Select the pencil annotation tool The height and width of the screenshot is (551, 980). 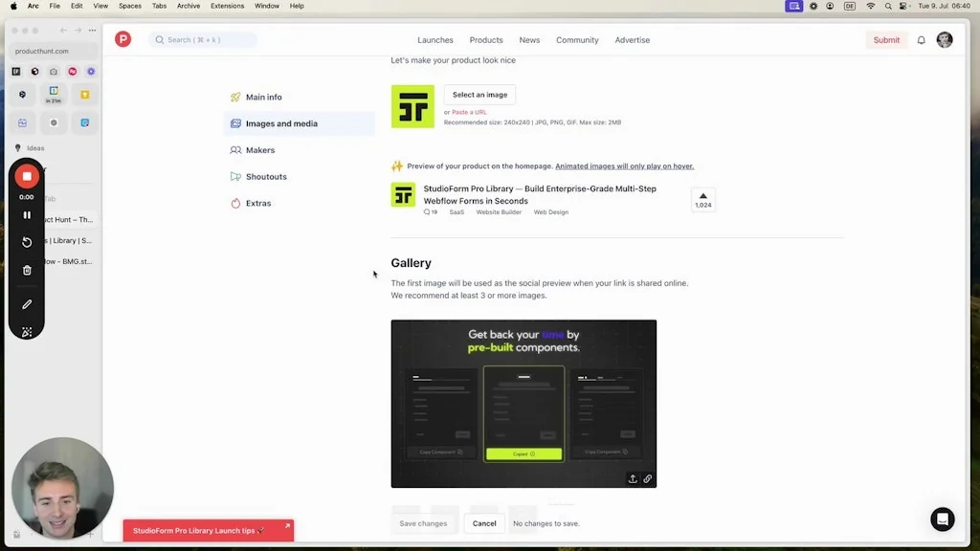[x=27, y=303]
